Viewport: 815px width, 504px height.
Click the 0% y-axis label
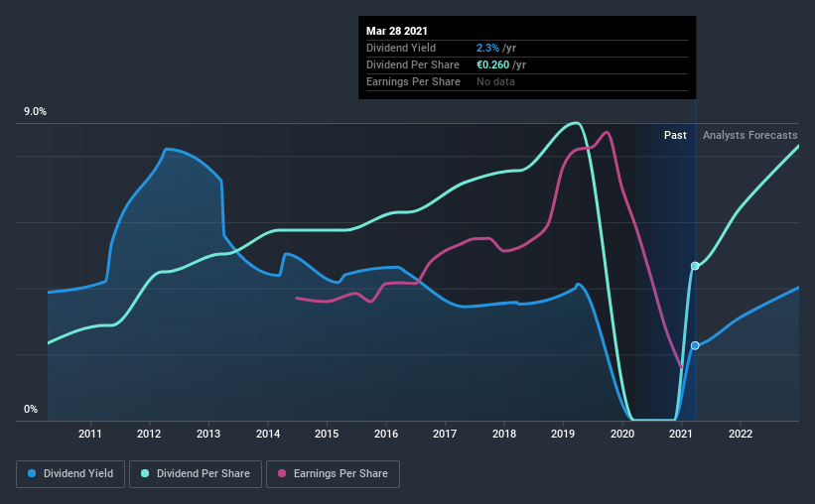[31, 410]
